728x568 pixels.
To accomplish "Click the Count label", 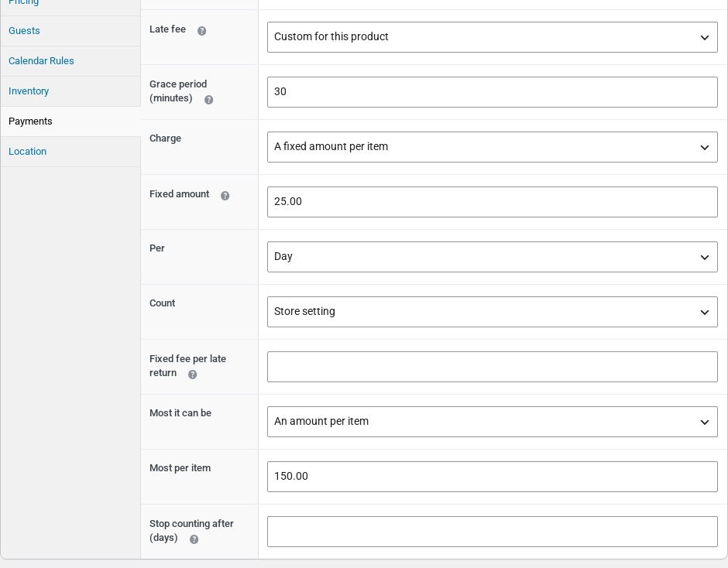I will pos(162,303).
